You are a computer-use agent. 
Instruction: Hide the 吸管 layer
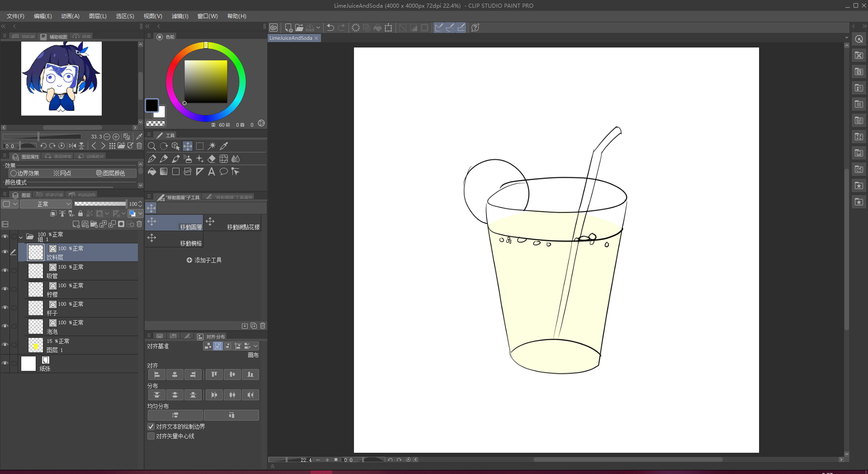click(x=5, y=270)
